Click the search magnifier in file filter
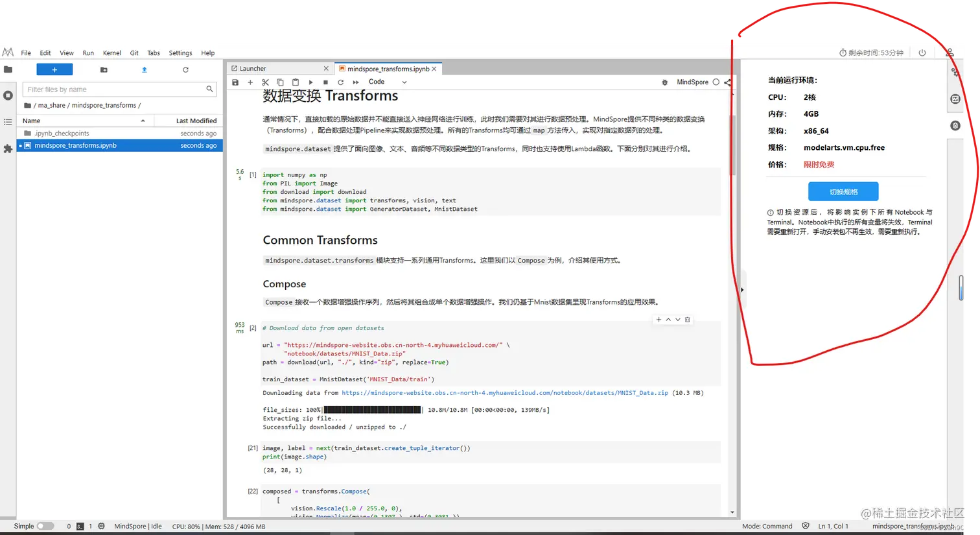This screenshot has height=535, width=980. (209, 89)
